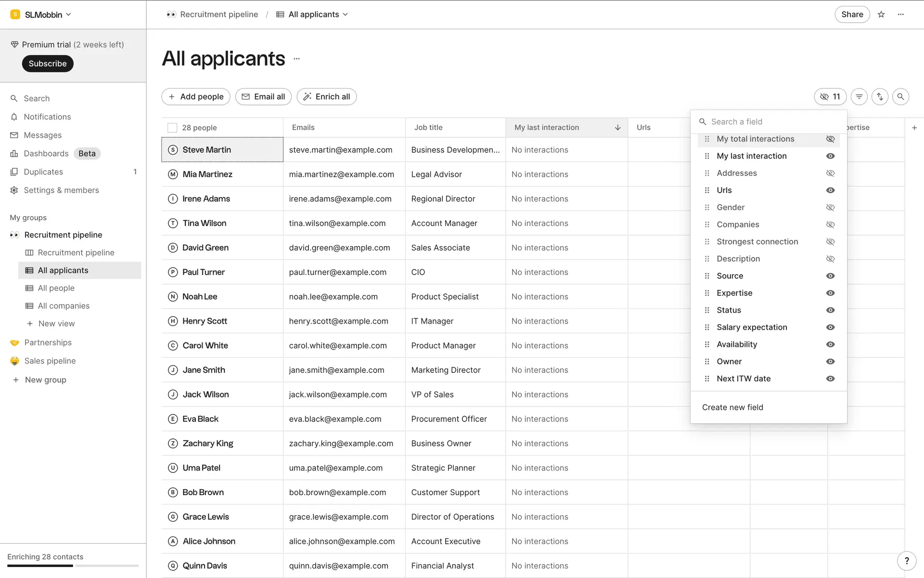Click the sort arrows icon

pos(880,97)
